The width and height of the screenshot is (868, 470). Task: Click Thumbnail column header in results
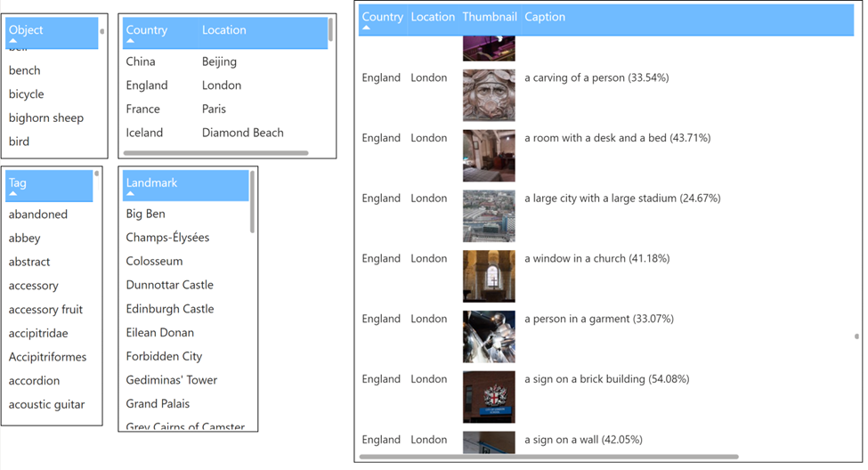pyautogui.click(x=489, y=18)
